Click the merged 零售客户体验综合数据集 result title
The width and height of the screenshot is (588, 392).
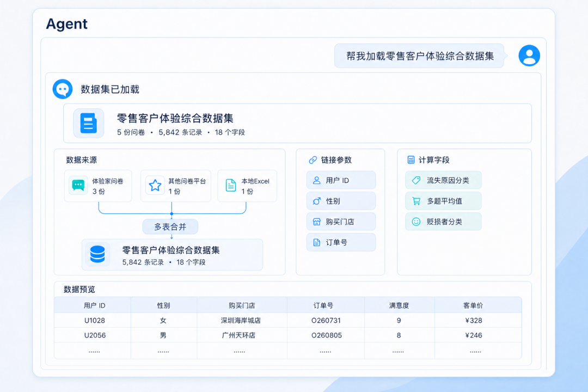coord(171,250)
